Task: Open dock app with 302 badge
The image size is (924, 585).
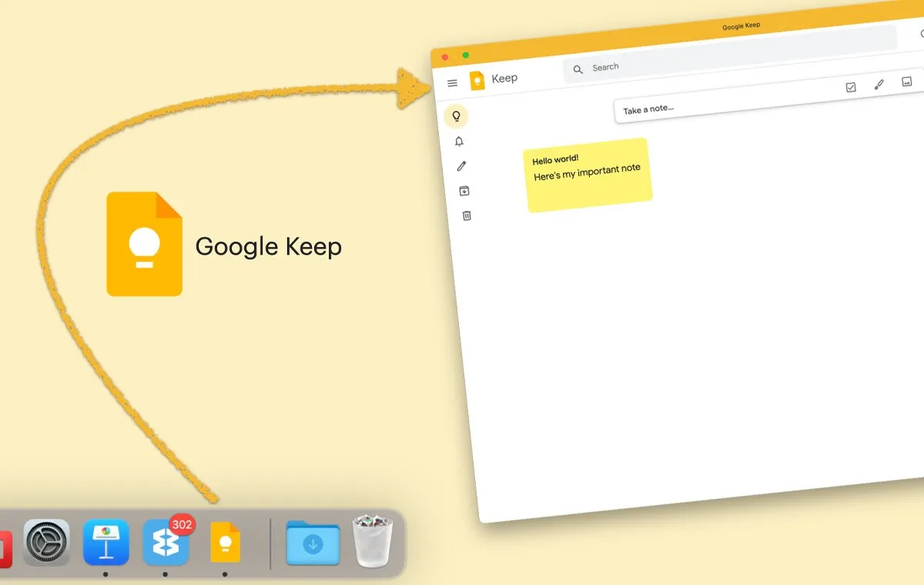Action: click(x=166, y=543)
